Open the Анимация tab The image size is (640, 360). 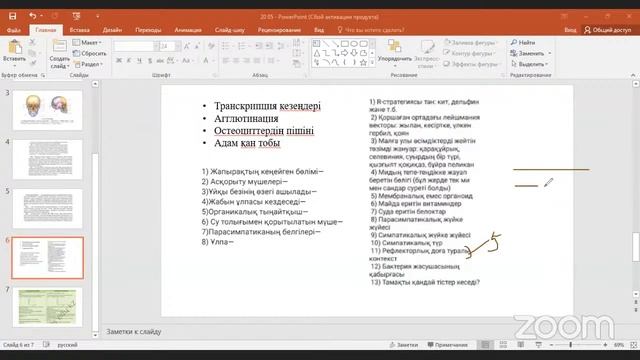(188, 30)
